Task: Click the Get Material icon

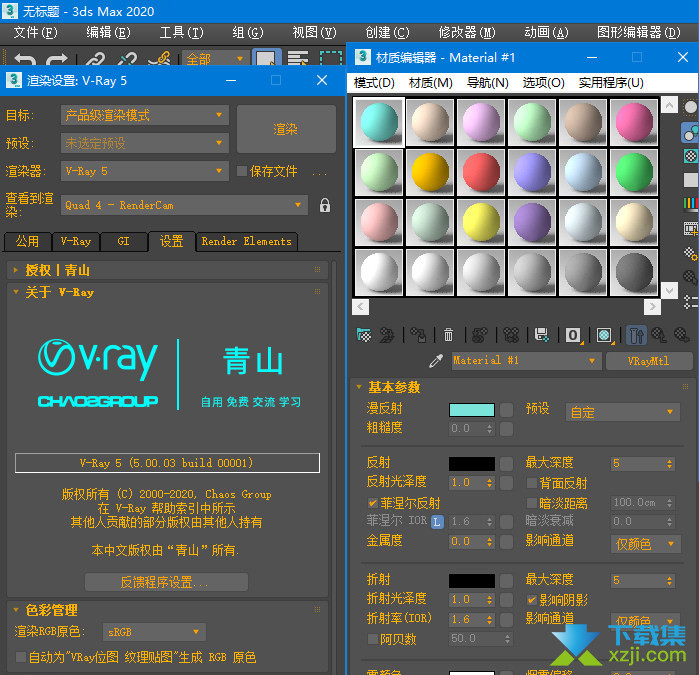Action: (x=364, y=334)
